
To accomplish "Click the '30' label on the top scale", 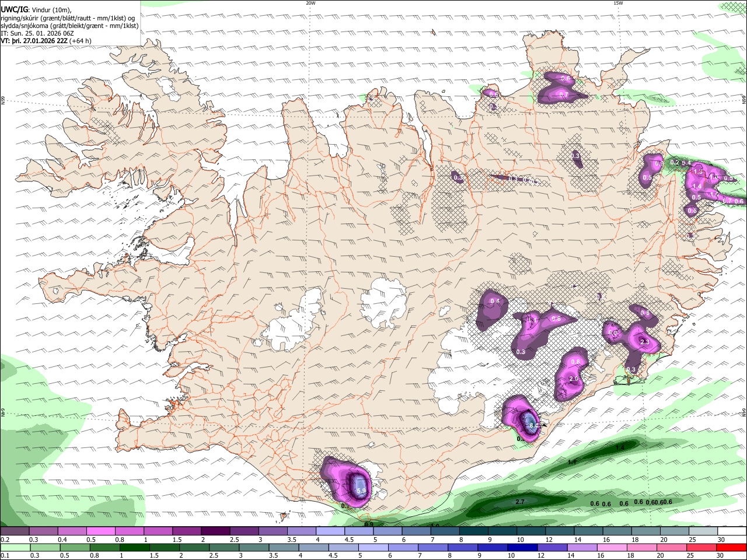I will 722,540.
